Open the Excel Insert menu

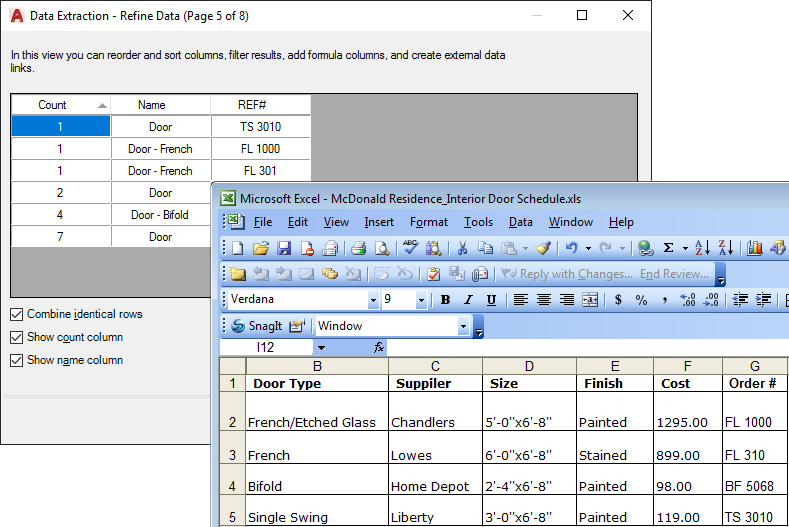(x=379, y=222)
